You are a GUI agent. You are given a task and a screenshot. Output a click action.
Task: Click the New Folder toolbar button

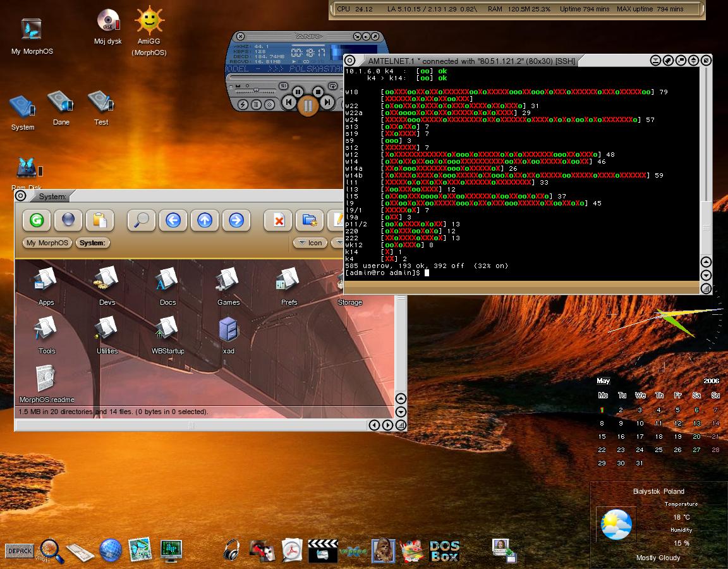(310, 220)
